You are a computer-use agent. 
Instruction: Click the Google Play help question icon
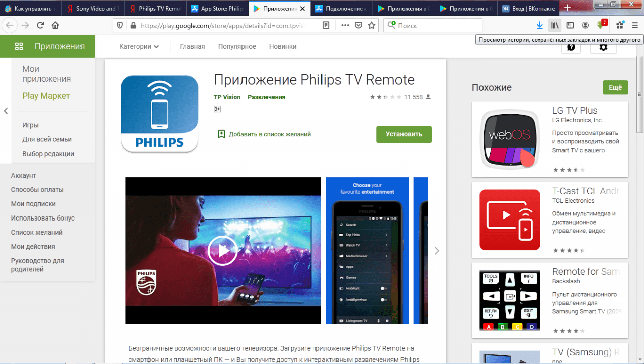(x=571, y=47)
